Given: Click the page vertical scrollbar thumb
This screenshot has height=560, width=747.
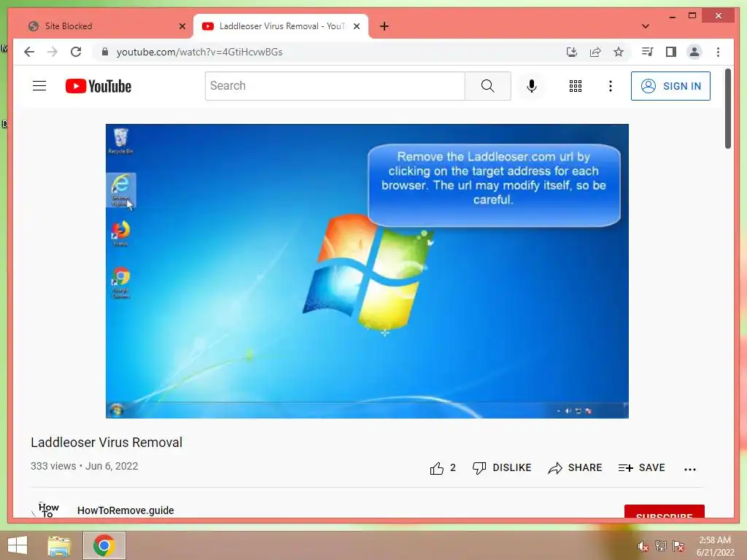Looking at the screenshot, I should click(728, 109).
